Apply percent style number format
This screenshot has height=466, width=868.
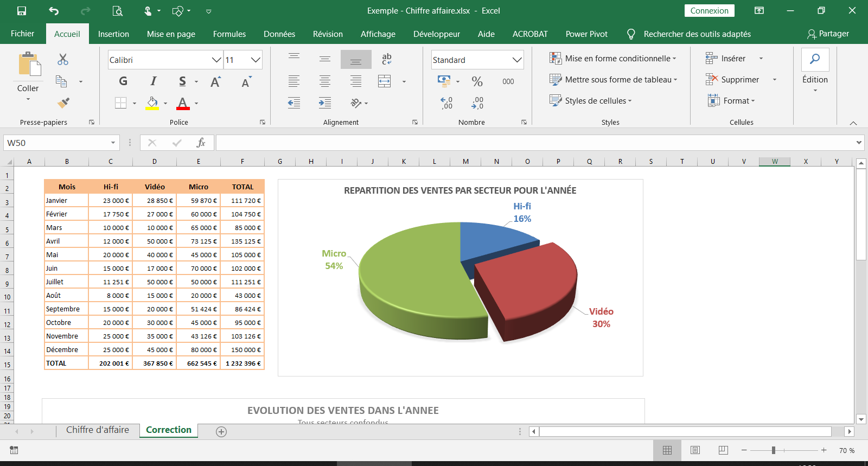click(477, 81)
